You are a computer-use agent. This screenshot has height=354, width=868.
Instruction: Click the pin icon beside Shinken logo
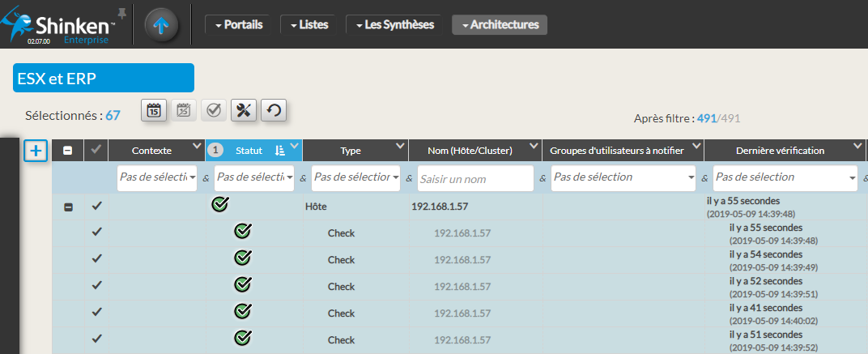point(122,13)
